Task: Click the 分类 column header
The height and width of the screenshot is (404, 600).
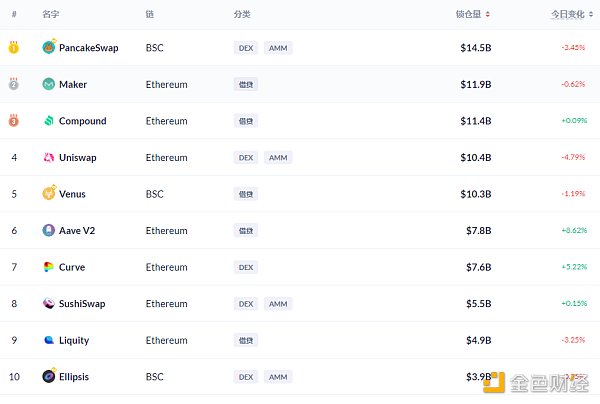Action: click(x=242, y=15)
